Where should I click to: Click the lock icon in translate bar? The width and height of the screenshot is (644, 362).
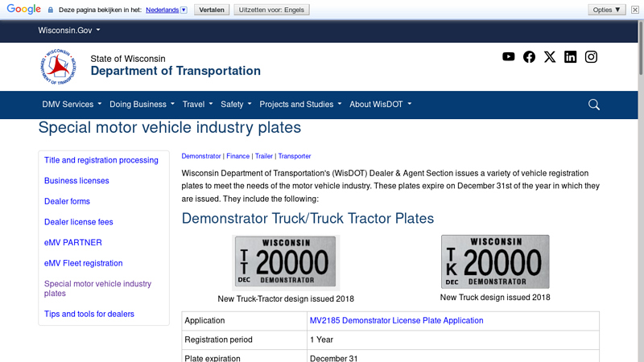[x=51, y=10]
